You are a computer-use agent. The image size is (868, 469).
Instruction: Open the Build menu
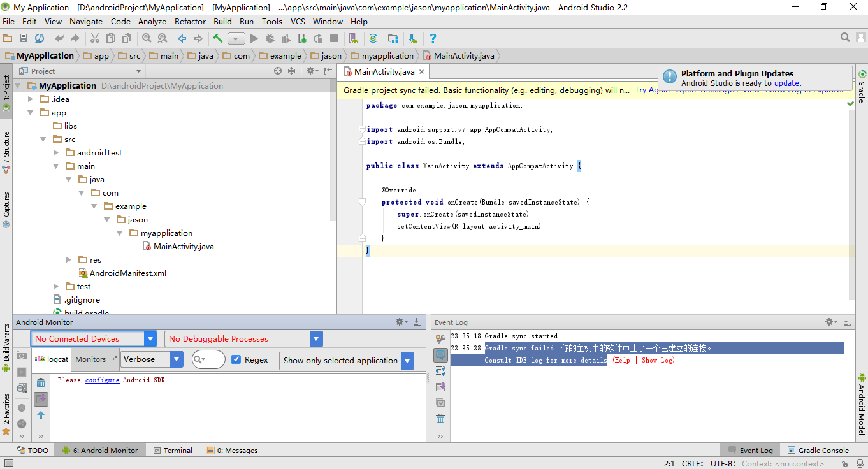tap(222, 21)
